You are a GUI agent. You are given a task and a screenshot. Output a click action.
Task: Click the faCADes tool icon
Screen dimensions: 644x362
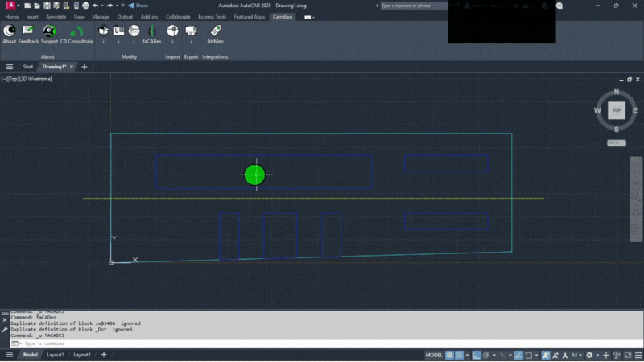[x=151, y=31]
